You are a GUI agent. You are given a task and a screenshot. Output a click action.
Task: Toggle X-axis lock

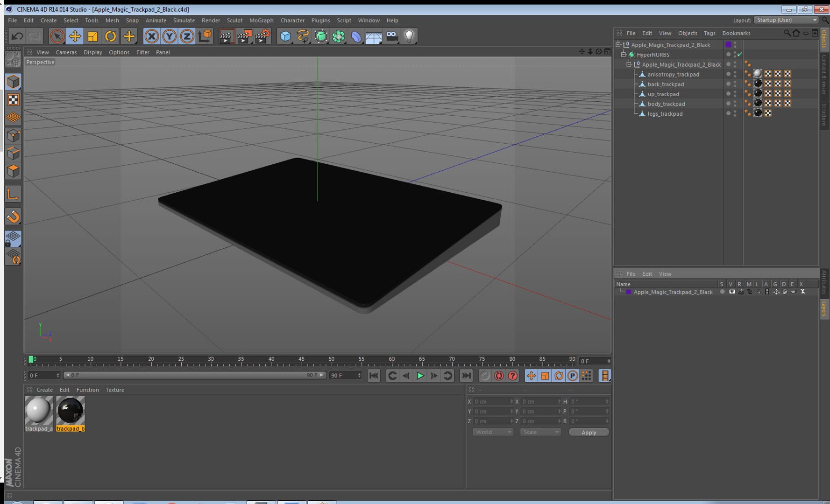[151, 36]
